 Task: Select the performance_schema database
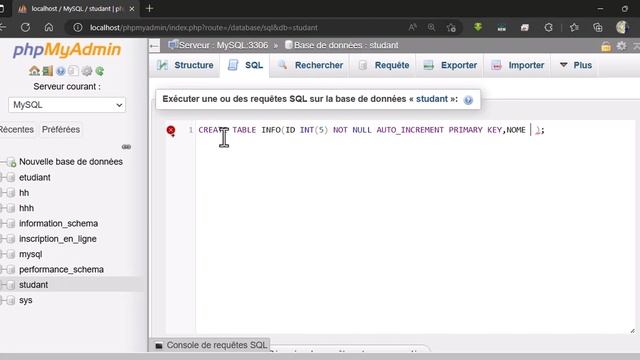point(61,269)
